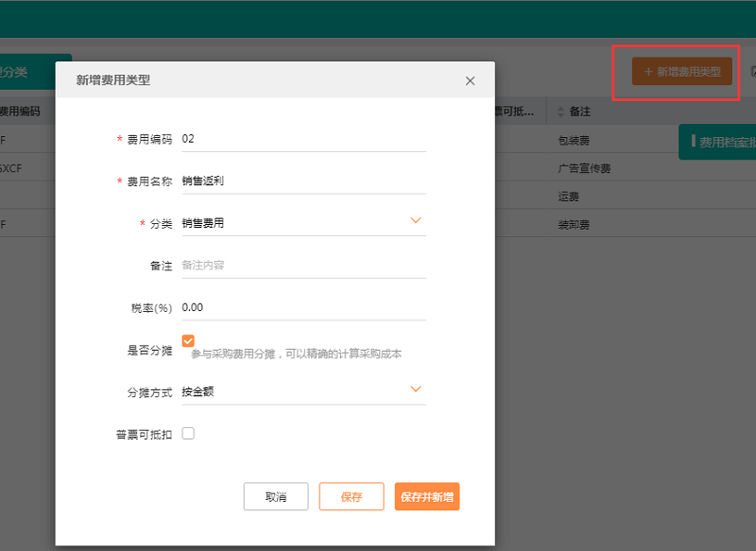This screenshot has height=551, width=756.
Task: Click the 新增费用类型 button in the background page
Action: 682,71
